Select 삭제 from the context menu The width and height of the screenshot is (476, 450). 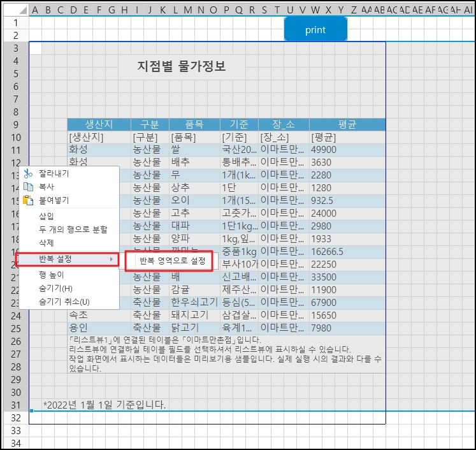(x=47, y=243)
